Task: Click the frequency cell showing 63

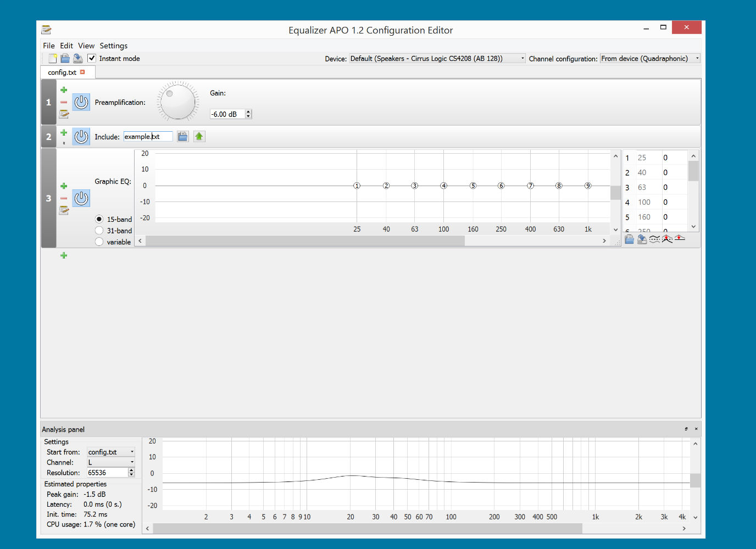Action: [x=648, y=187]
